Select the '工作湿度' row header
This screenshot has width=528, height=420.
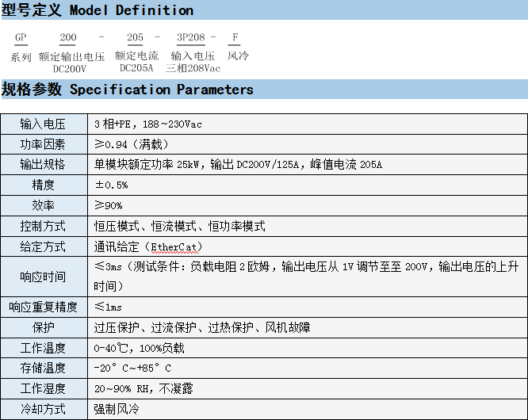pos(44,389)
